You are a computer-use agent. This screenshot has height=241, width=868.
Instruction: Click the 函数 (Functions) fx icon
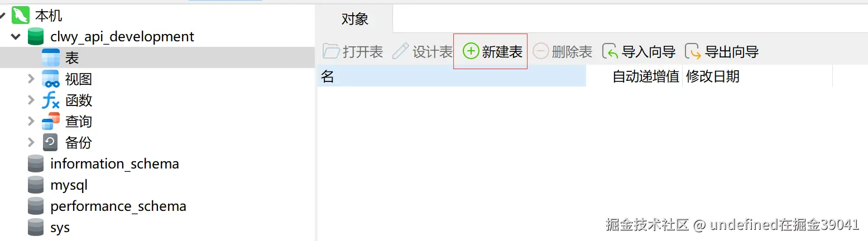coord(51,100)
